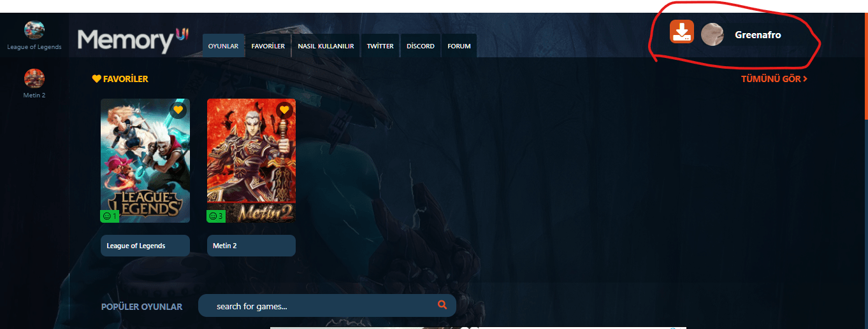Open the DİSCORD tab
Image resolution: width=868 pixels, height=329 pixels.
[421, 46]
